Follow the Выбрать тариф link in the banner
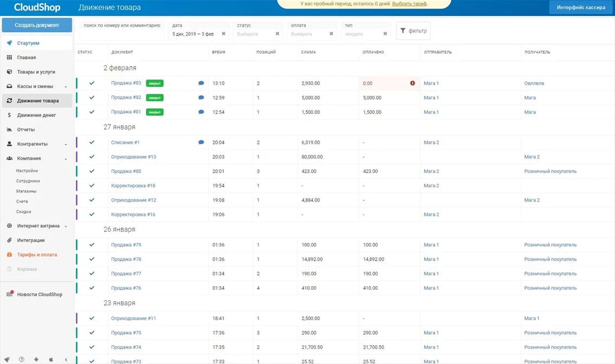The width and height of the screenshot is (615, 364). [409, 4]
